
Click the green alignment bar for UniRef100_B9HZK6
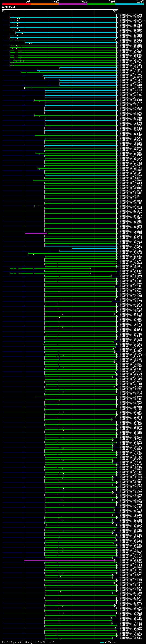[63, 40]
